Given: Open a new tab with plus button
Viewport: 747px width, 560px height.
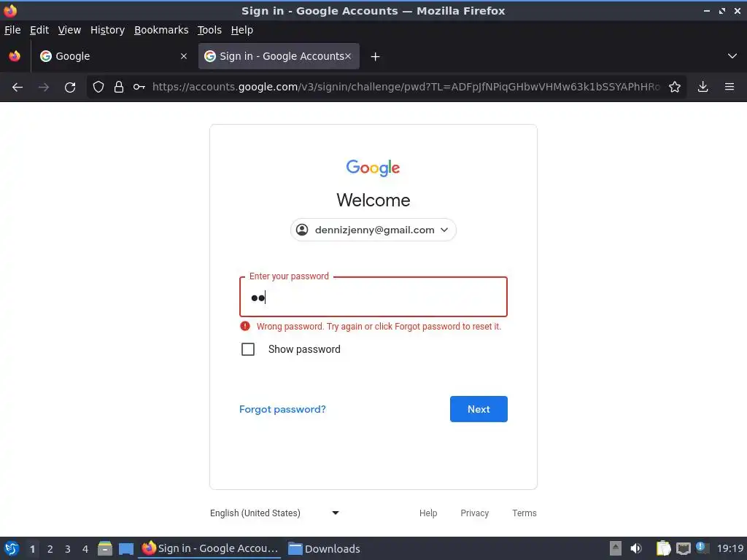Looking at the screenshot, I should coord(376,57).
